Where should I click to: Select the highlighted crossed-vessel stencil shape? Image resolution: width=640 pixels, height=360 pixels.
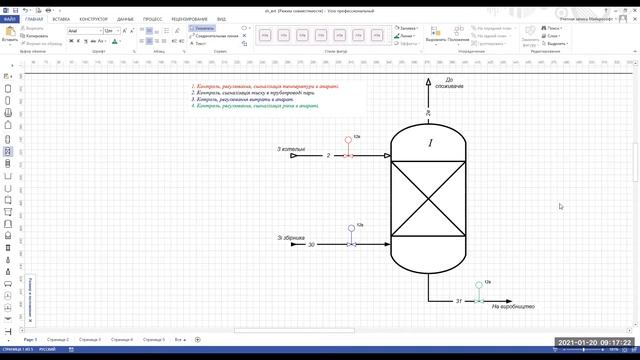click(x=8, y=152)
